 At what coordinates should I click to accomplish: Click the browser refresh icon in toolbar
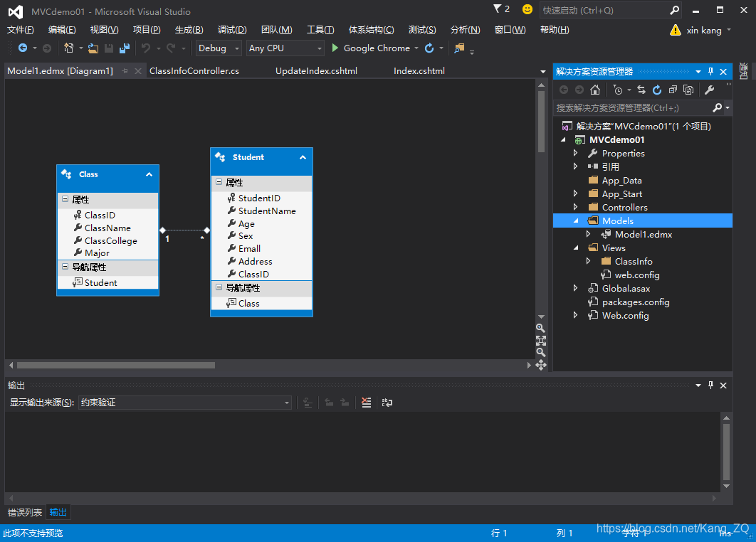click(x=429, y=48)
